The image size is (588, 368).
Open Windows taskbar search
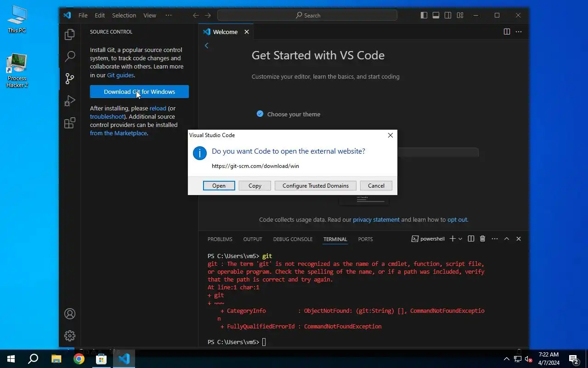pos(33,359)
